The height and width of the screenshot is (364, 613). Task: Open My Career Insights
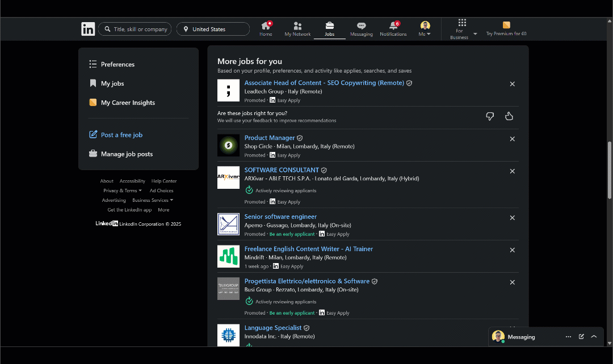(x=122, y=102)
